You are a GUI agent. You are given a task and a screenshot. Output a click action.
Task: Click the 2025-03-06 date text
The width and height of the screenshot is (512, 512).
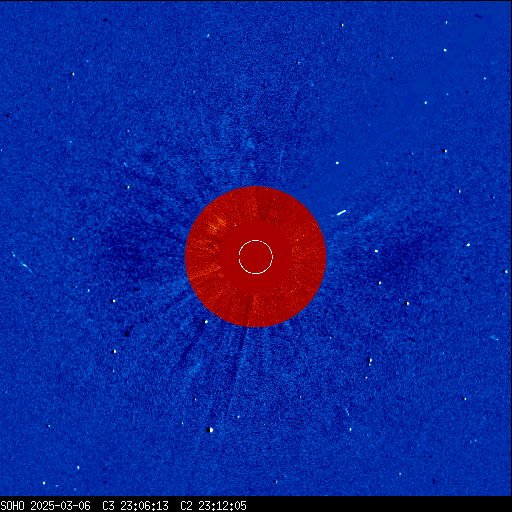coord(60,506)
